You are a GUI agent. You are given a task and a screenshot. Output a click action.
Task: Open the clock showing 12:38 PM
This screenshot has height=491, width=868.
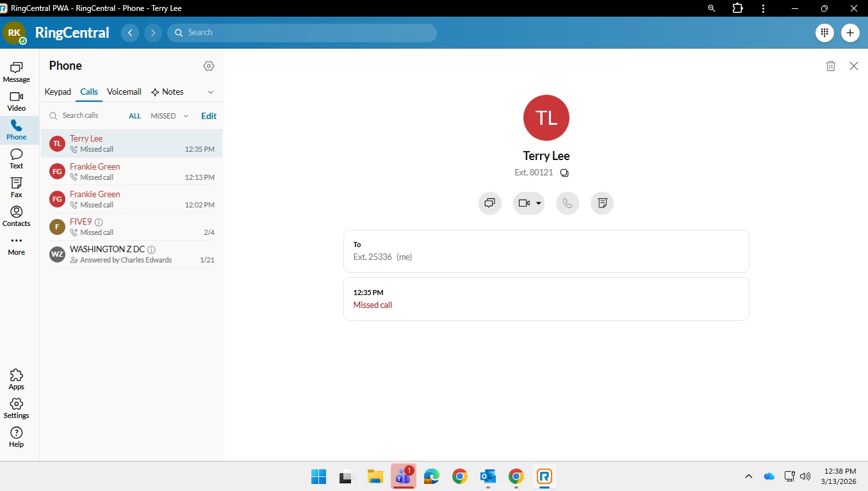click(x=840, y=476)
